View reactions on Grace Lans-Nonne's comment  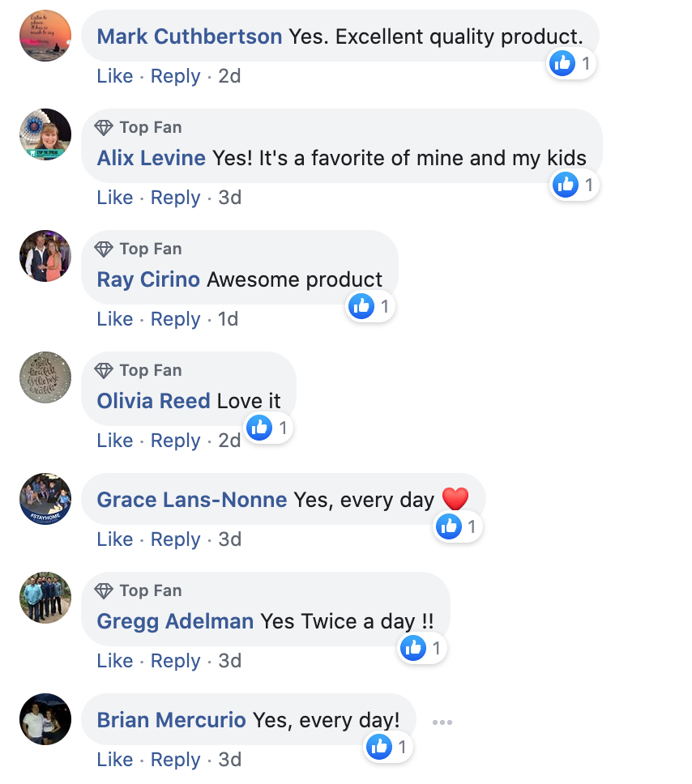point(449,526)
